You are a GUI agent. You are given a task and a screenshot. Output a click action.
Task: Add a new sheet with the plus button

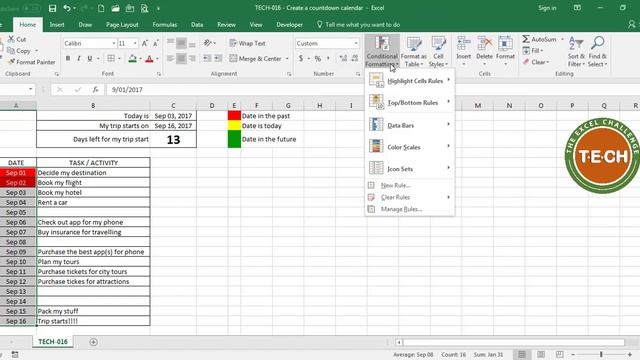pos(93,342)
